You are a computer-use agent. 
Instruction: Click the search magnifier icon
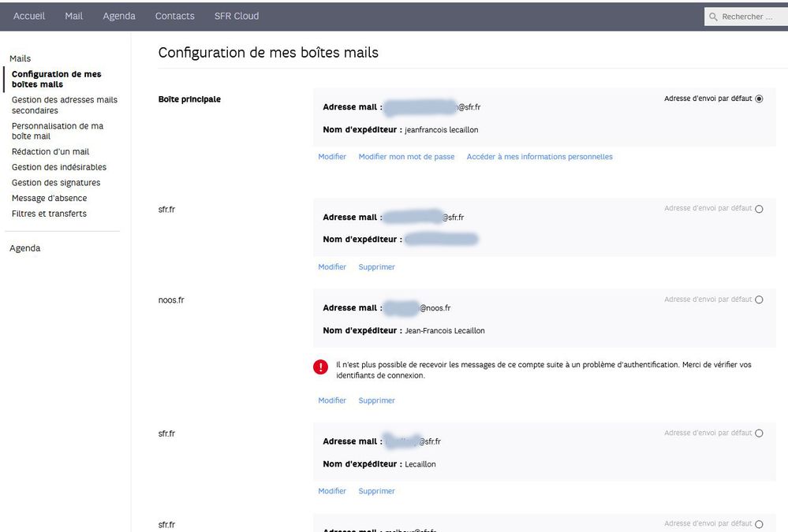click(713, 16)
